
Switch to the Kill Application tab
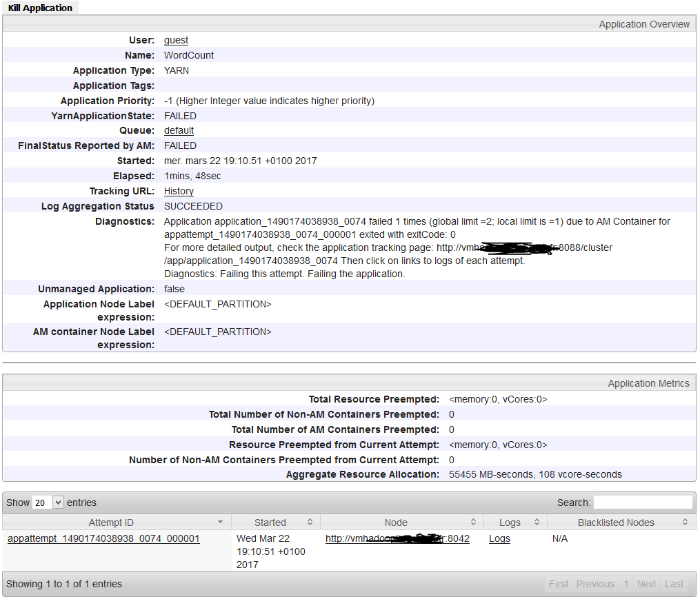click(38, 7)
